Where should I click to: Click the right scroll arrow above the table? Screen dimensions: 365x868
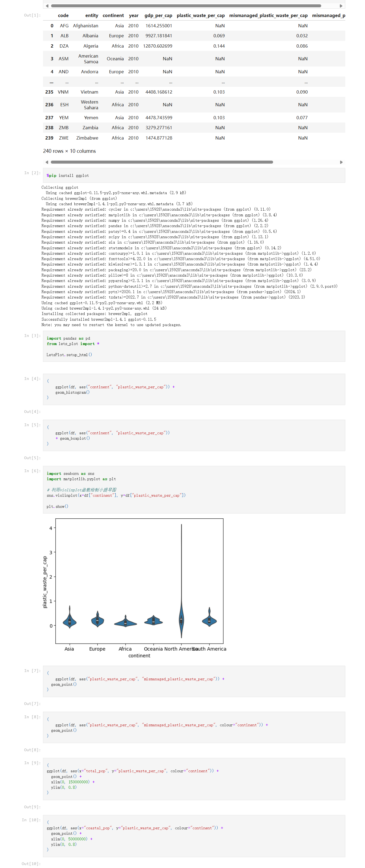341,6
